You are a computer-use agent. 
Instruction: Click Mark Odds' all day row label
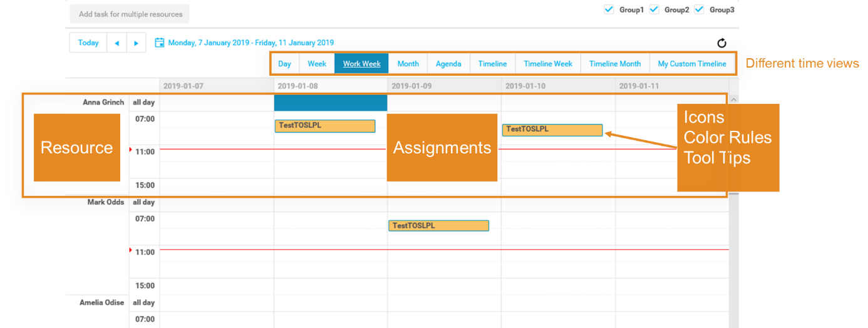pyautogui.click(x=144, y=202)
